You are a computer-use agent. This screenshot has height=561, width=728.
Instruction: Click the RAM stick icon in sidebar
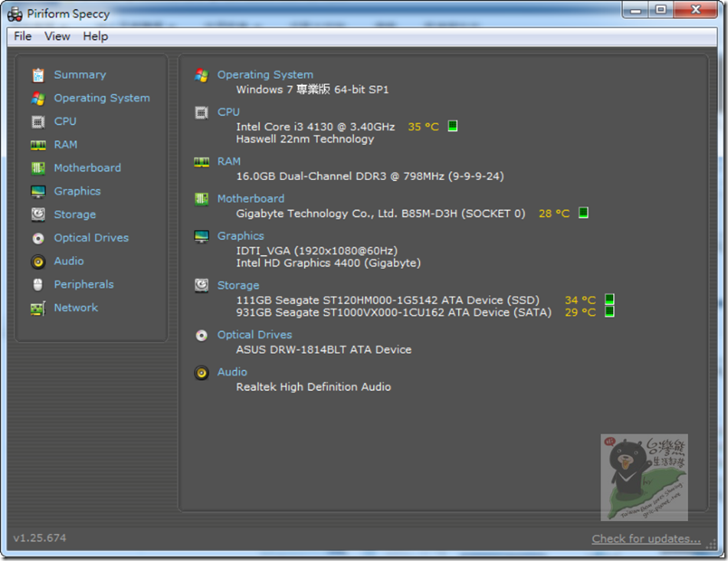coord(38,146)
